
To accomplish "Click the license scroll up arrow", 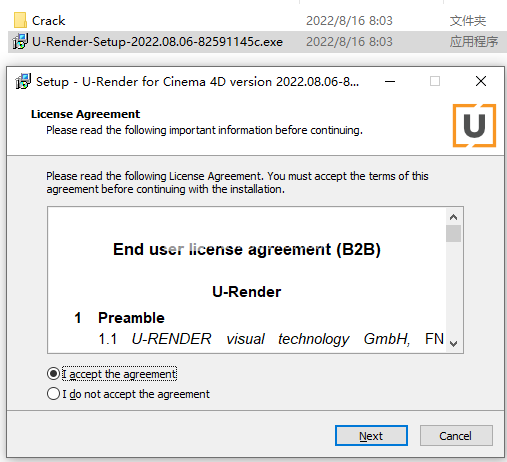I will coord(453,217).
